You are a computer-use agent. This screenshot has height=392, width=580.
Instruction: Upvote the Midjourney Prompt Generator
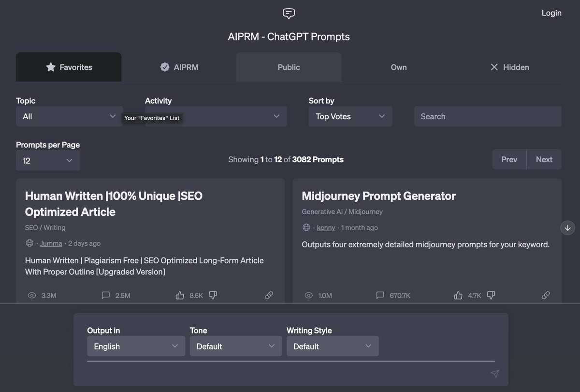coord(458,295)
